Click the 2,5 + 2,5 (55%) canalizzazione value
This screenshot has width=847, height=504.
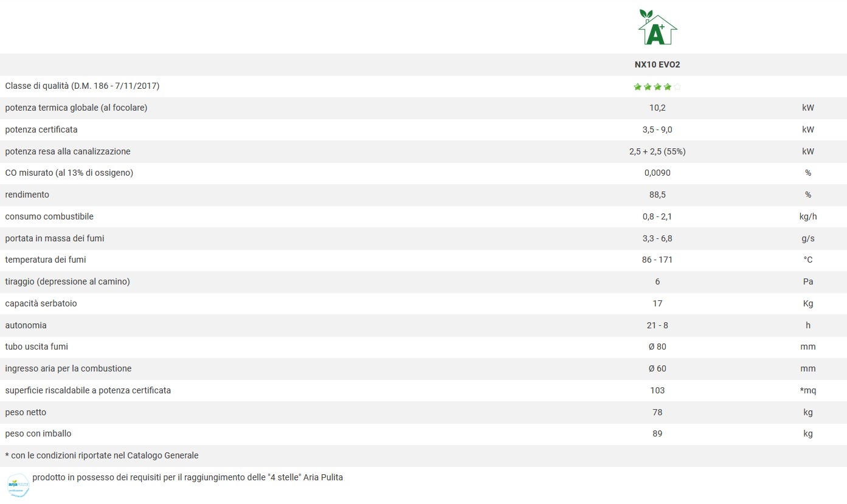pos(657,151)
